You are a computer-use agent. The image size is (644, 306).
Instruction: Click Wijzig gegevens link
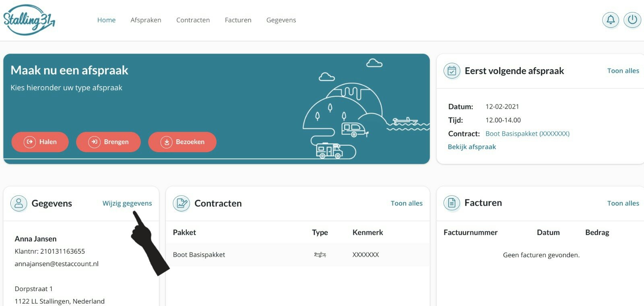(127, 203)
